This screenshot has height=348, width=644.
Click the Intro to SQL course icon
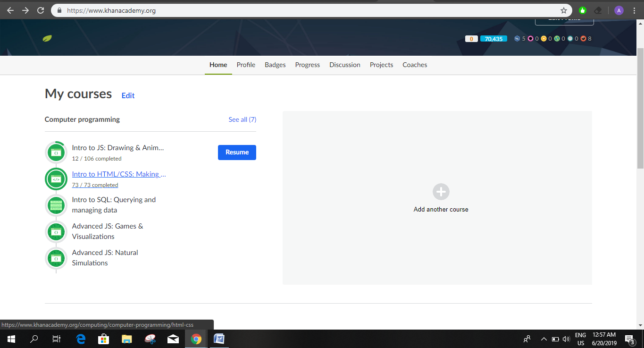tap(56, 205)
